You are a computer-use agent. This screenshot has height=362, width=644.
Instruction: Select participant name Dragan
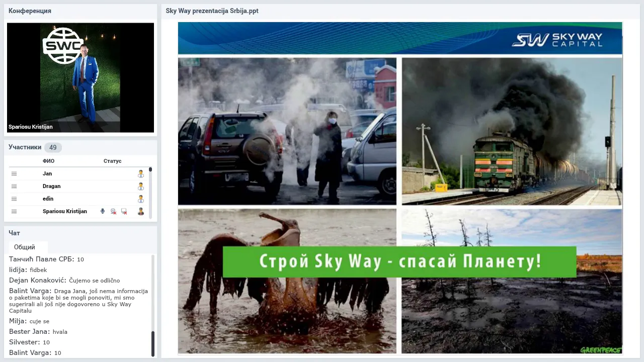coord(52,186)
